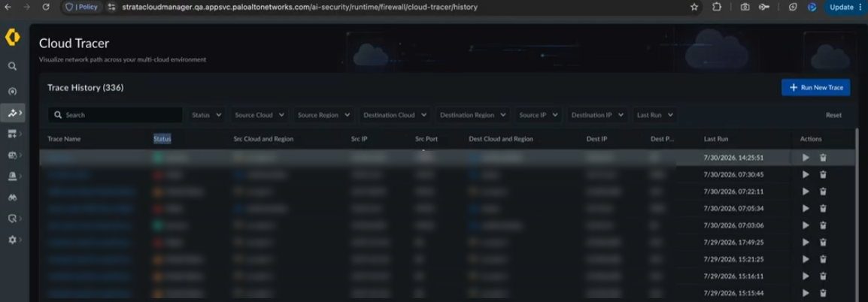The image size is (868, 302).
Task: Select the 7/29/2026, 15:15:44 Last Run cell
Action: (733, 292)
